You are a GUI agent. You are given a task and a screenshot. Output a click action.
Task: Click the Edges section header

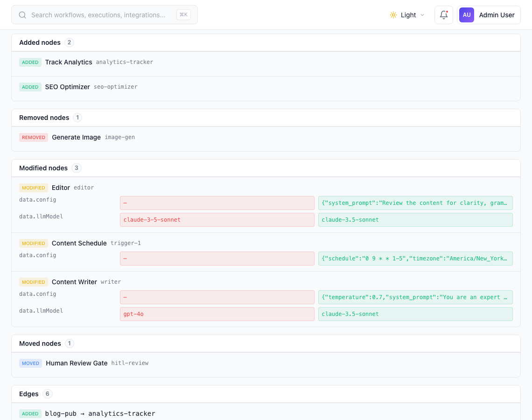(x=266, y=394)
